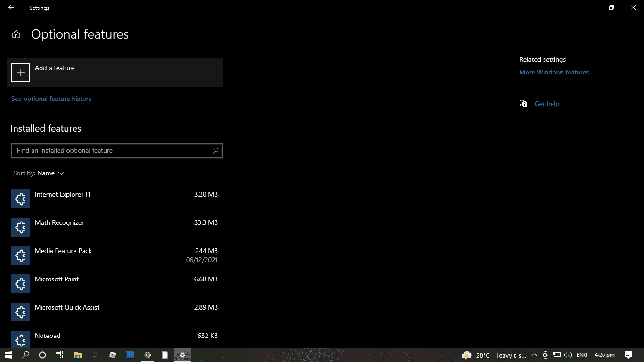Select the Microsoft Quick Assist puzzle icon

(21, 312)
